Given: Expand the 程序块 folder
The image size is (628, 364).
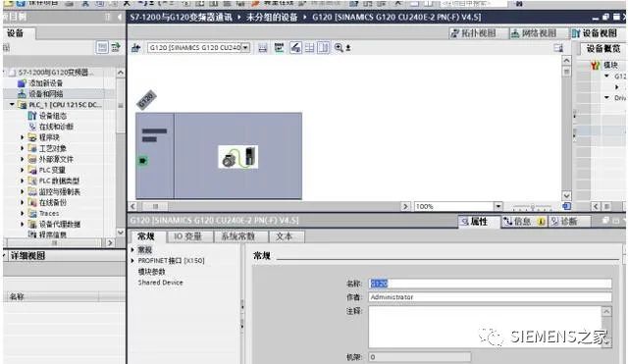Looking at the screenshot, I should pyautogui.click(x=22, y=137).
